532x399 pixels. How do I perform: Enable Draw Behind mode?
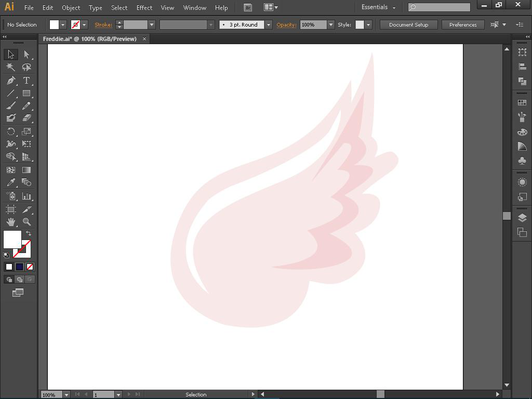(20, 279)
